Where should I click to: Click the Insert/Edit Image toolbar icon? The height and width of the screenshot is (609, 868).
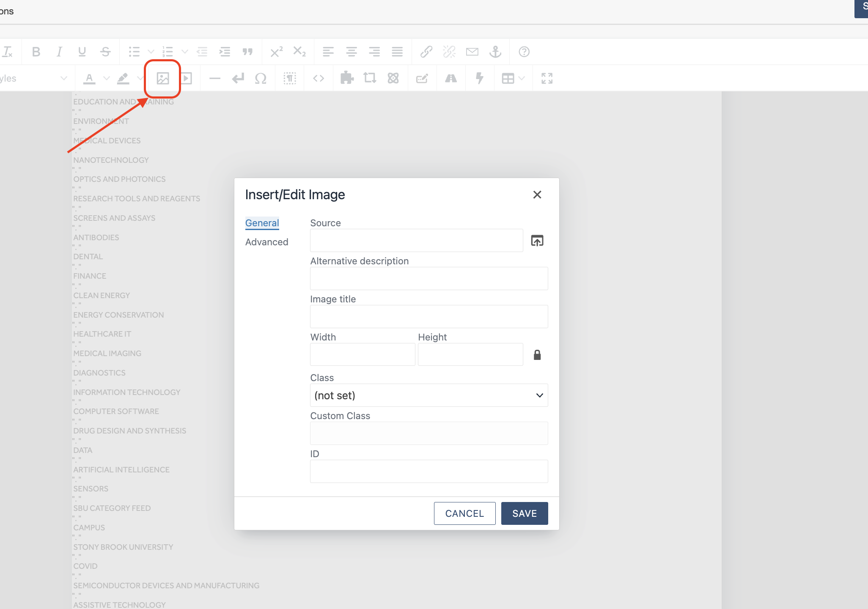(x=163, y=78)
